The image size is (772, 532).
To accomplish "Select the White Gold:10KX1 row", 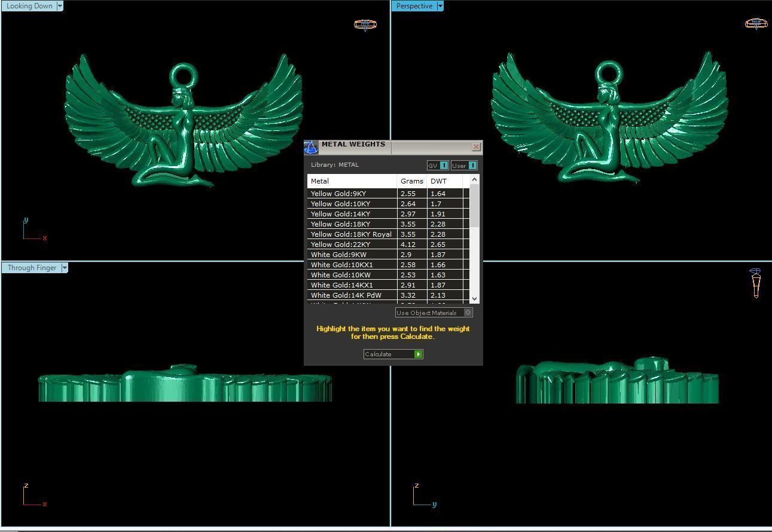I will (x=388, y=265).
